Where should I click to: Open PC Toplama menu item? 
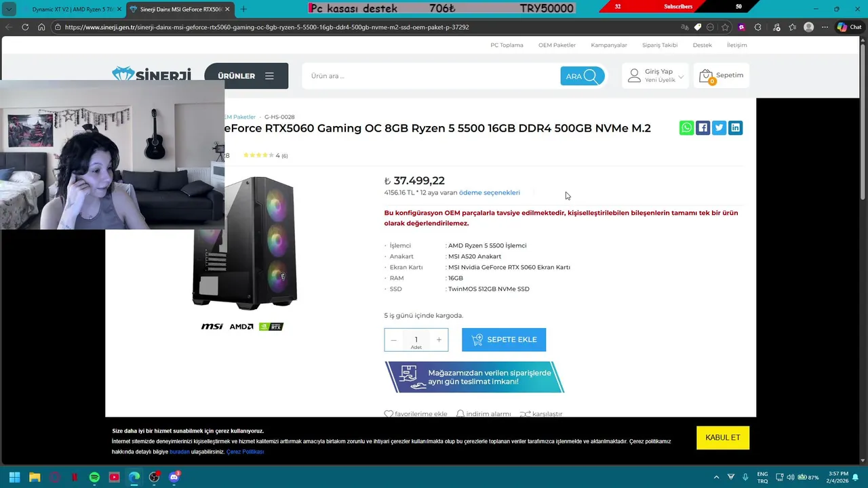[x=507, y=45]
